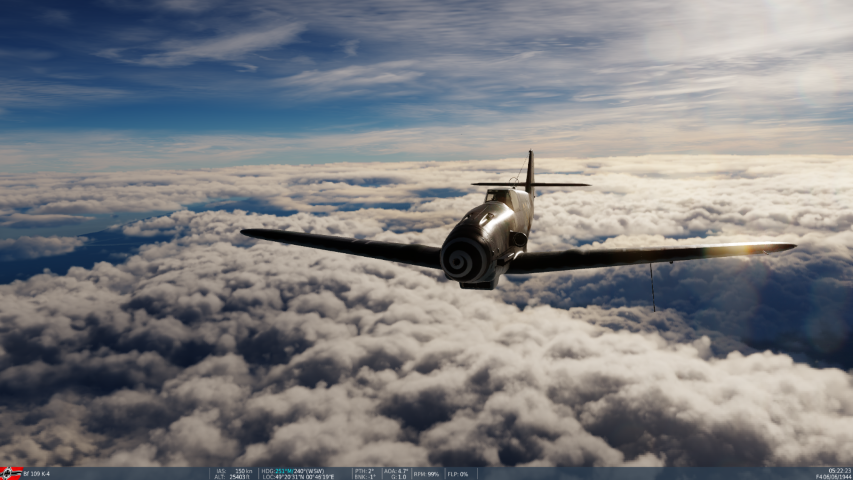
Task: Click the aircraft's cockpit canopy
Action: (x=498, y=196)
